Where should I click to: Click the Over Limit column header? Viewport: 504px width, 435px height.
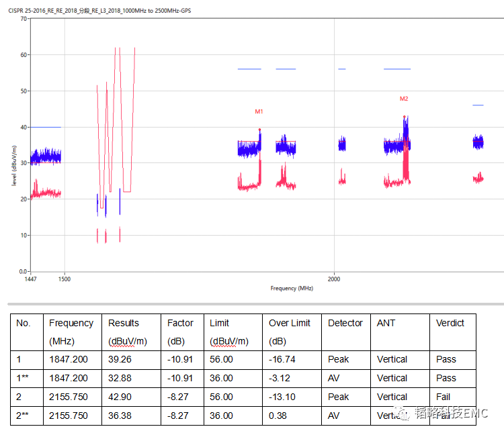tap(289, 323)
